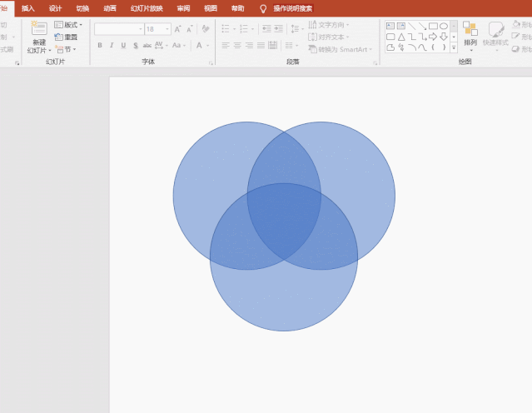
Task: Select the oval shape in shapes gallery
Action: point(444,26)
